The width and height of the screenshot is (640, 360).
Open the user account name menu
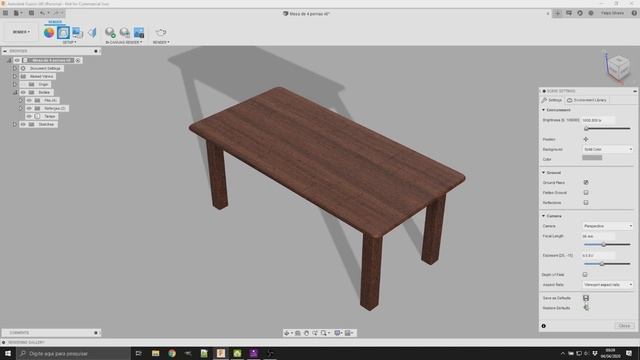(x=612, y=13)
